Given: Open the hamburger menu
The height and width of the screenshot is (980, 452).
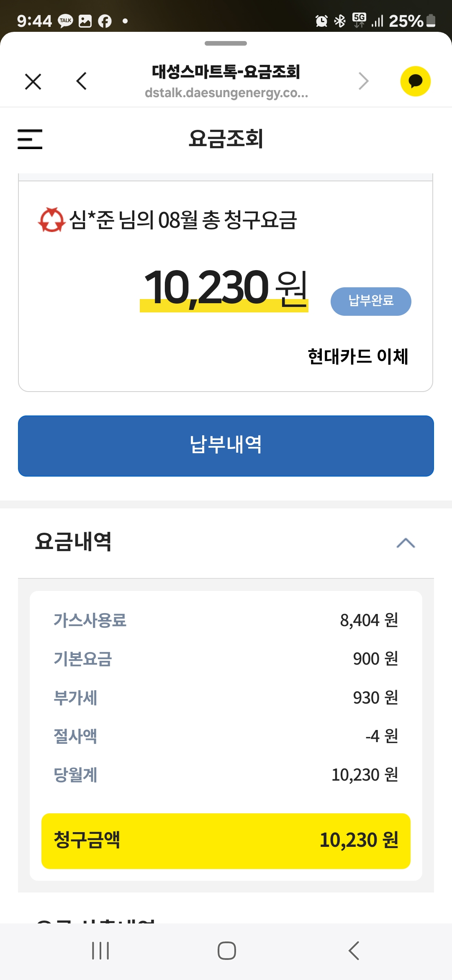Looking at the screenshot, I should pos(30,139).
